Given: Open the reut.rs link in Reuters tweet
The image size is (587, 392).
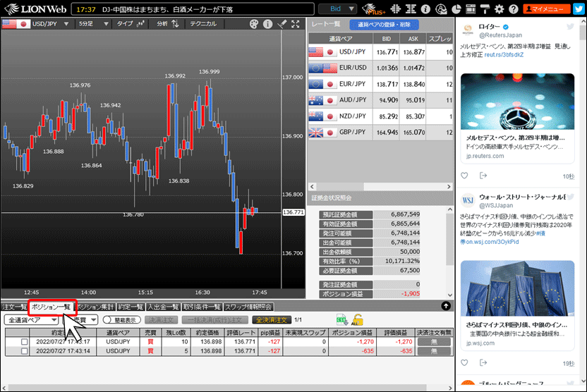Looking at the screenshot, I should tap(504, 54).
